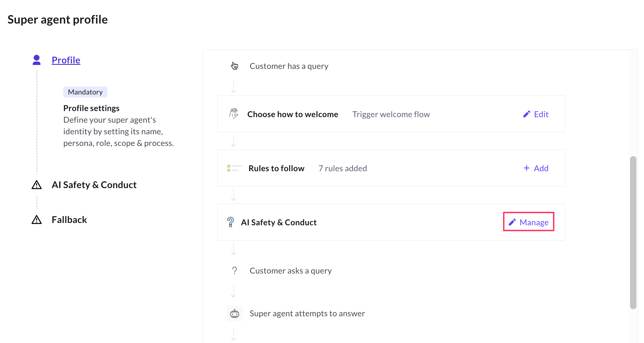The width and height of the screenshot is (644, 343).
Task: Click the Profile person icon in sidebar
Action: [x=37, y=60]
